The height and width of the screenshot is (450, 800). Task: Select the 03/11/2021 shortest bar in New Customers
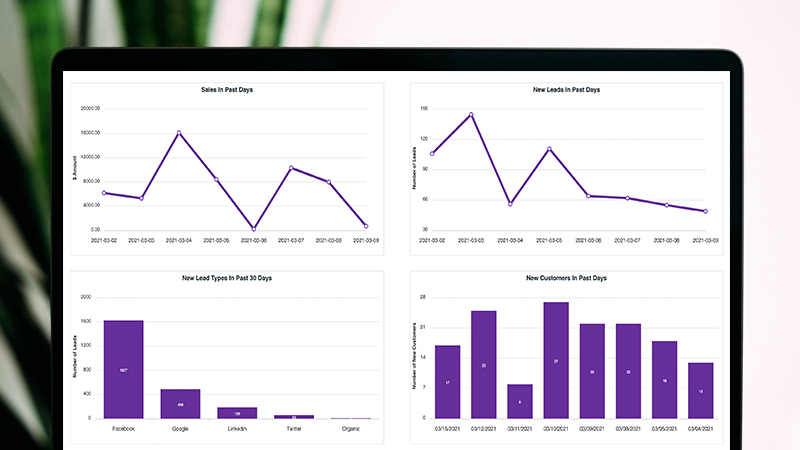[x=520, y=401]
